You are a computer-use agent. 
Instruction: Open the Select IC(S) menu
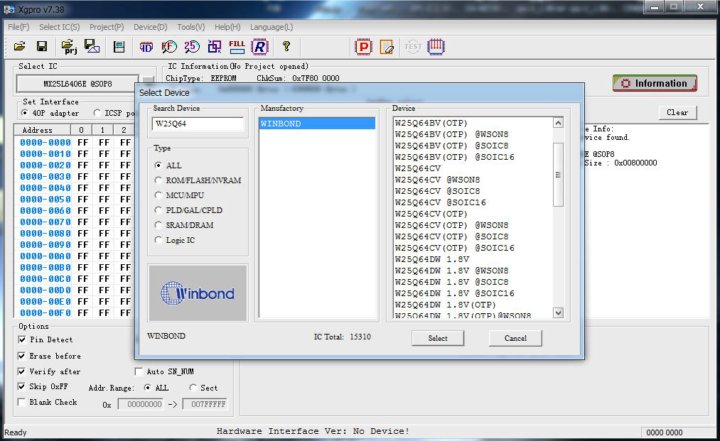point(59,27)
